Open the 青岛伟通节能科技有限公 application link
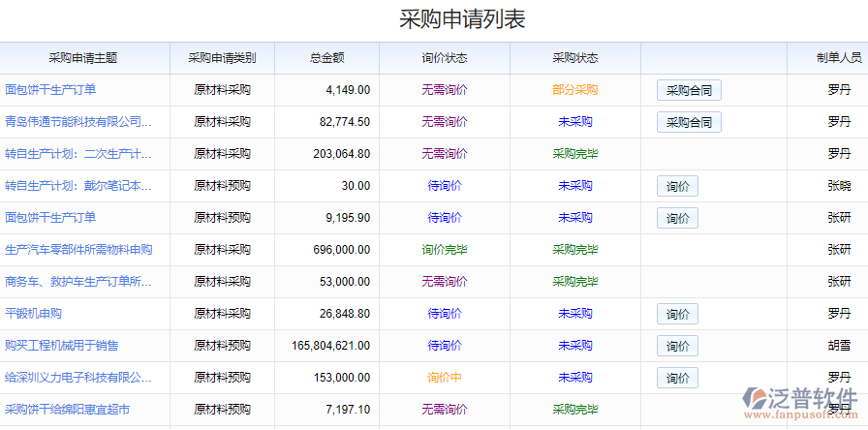The image size is (868, 430). [78, 122]
